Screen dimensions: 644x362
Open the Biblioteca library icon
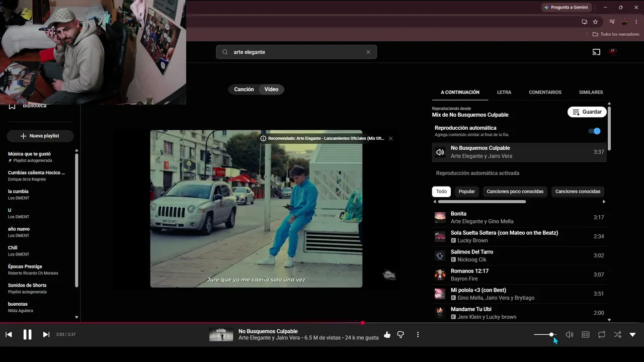coord(12,106)
